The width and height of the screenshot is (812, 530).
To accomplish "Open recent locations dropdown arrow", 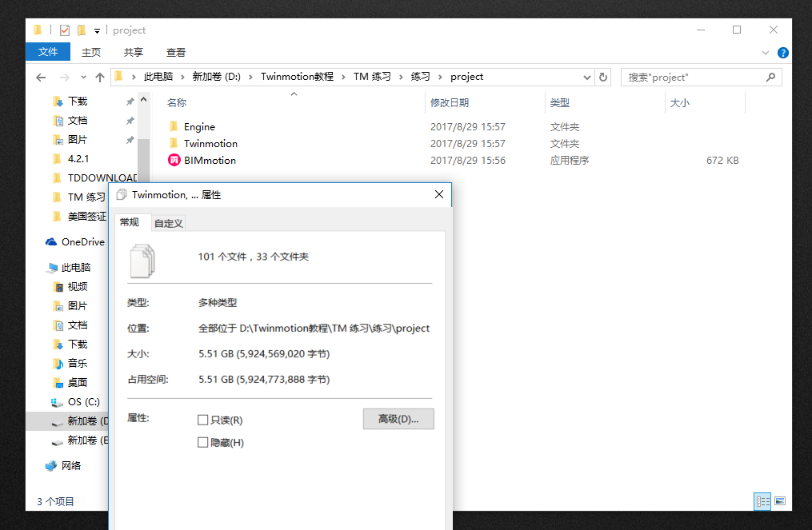I will tap(83, 77).
